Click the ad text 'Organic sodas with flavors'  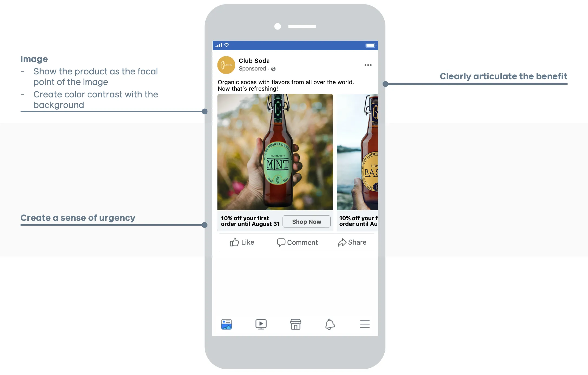point(286,85)
